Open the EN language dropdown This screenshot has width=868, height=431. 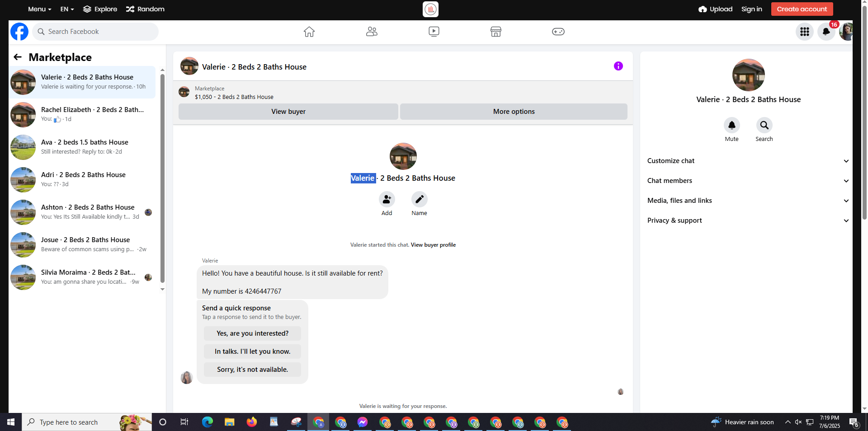(67, 9)
